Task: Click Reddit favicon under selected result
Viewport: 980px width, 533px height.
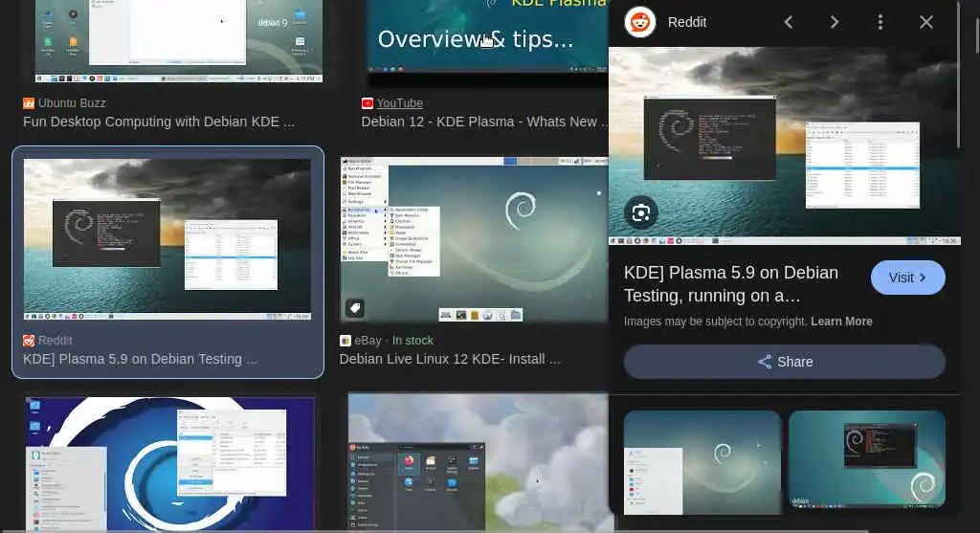Action: 29,341
